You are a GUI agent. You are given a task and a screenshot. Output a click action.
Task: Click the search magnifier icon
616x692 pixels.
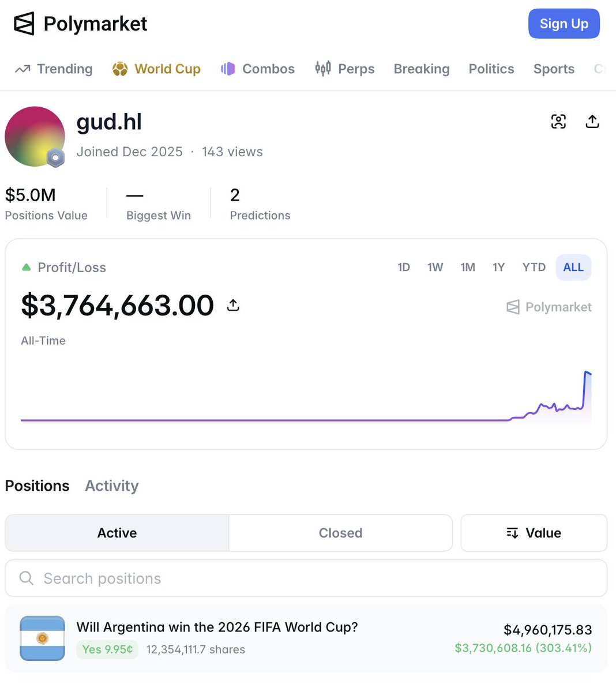pyautogui.click(x=27, y=578)
